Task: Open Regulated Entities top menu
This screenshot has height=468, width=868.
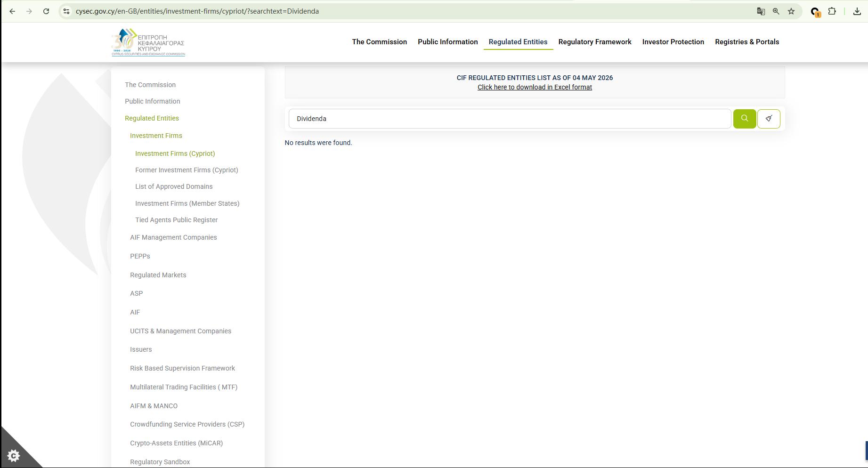Action: click(x=518, y=42)
